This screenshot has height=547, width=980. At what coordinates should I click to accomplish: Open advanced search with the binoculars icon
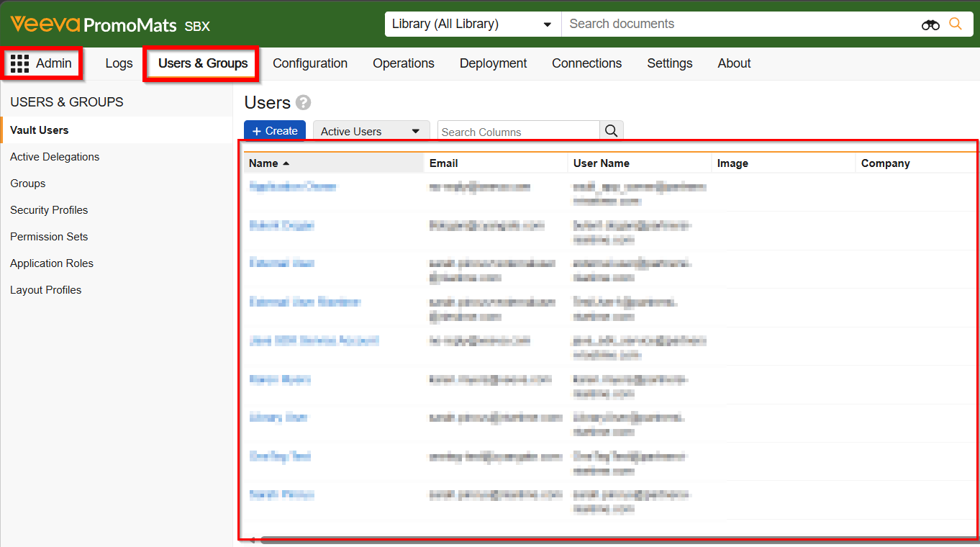pyautogui.click(x=930, y=24)
